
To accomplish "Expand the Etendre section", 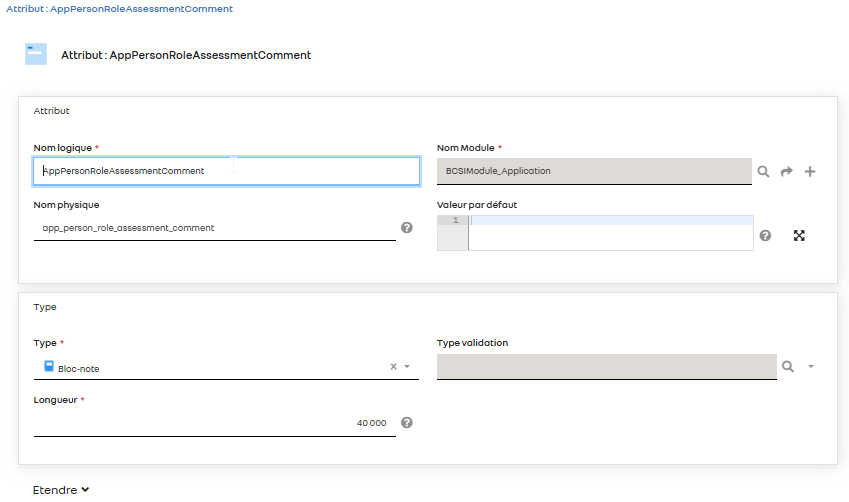I will click(x=62, y=490).
